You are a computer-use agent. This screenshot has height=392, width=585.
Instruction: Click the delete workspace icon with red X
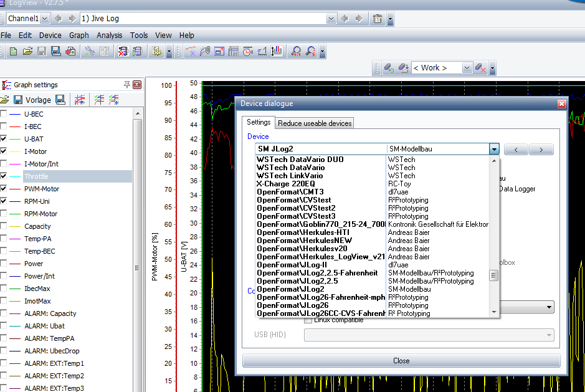pyautogui.click(x=480, y=68)
